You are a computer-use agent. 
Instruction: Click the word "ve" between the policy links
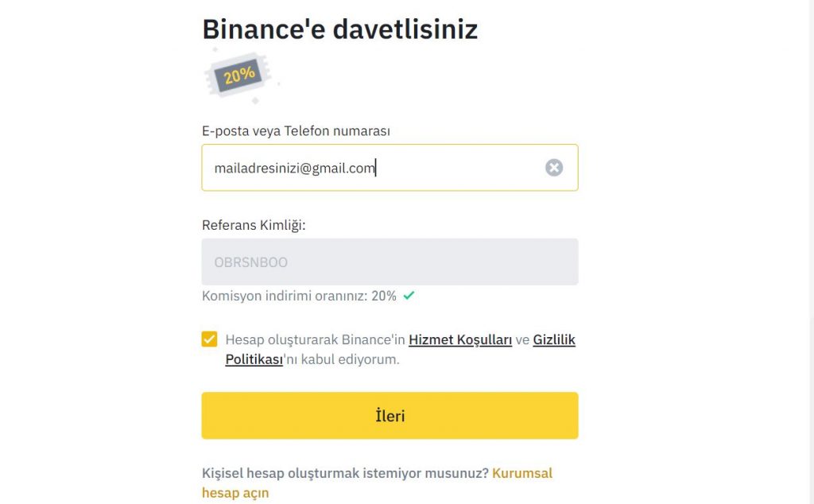click(x=522, y=340)
